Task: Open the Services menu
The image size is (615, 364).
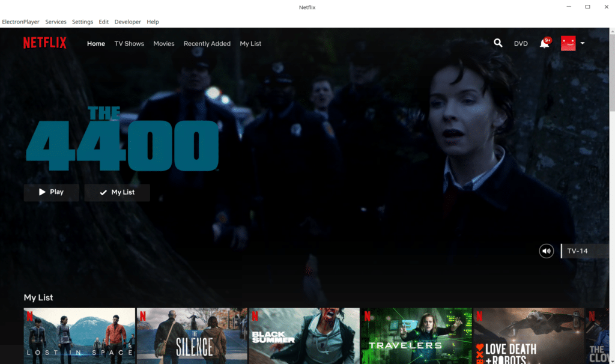Action: pos(56,22)
